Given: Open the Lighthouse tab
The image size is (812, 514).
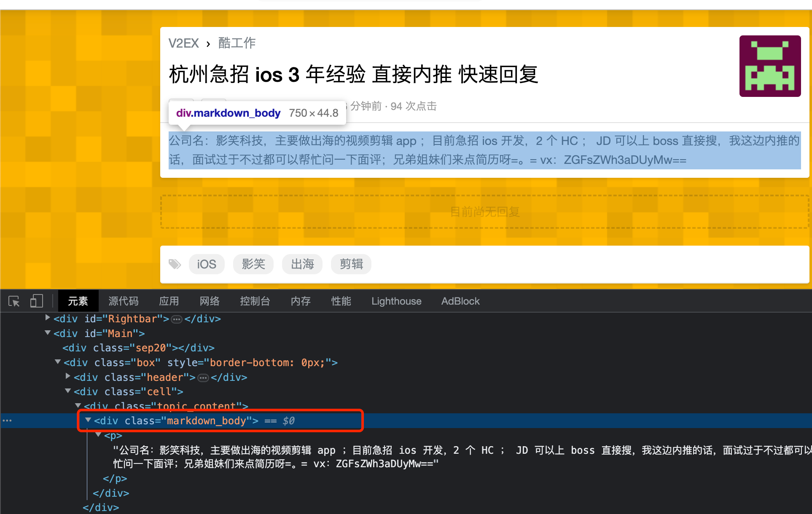Looking at the screenshot, I should [396, 301].
